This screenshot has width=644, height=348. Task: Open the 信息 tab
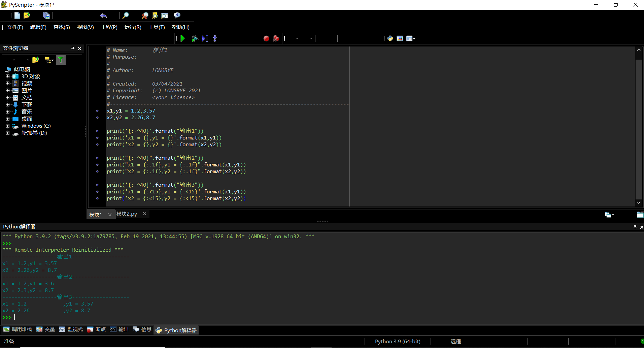142,329
